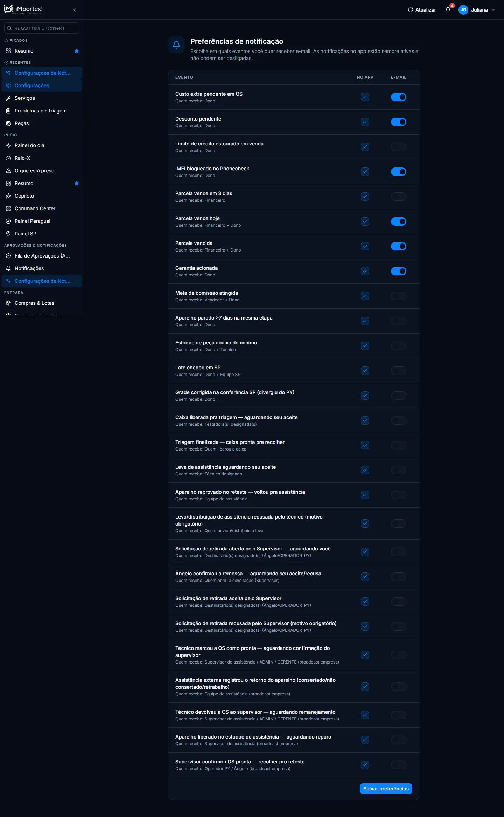Click the Peças chip icon
This screenshot has height=817, width=504.
pyautogui.click(x=8, y=123)
